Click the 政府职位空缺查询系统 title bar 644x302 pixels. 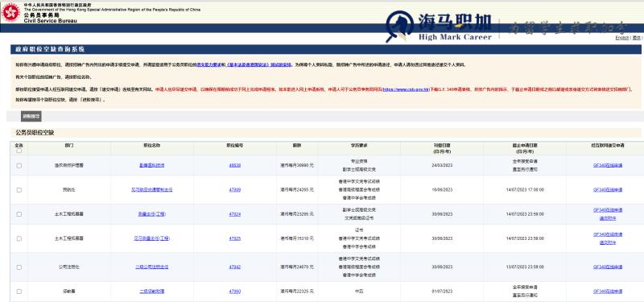click(326, 49)
